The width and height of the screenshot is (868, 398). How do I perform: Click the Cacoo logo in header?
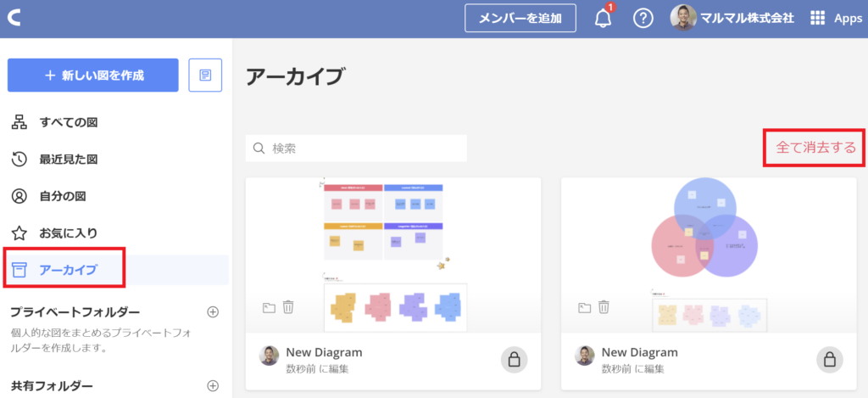[x=13, y=18]
